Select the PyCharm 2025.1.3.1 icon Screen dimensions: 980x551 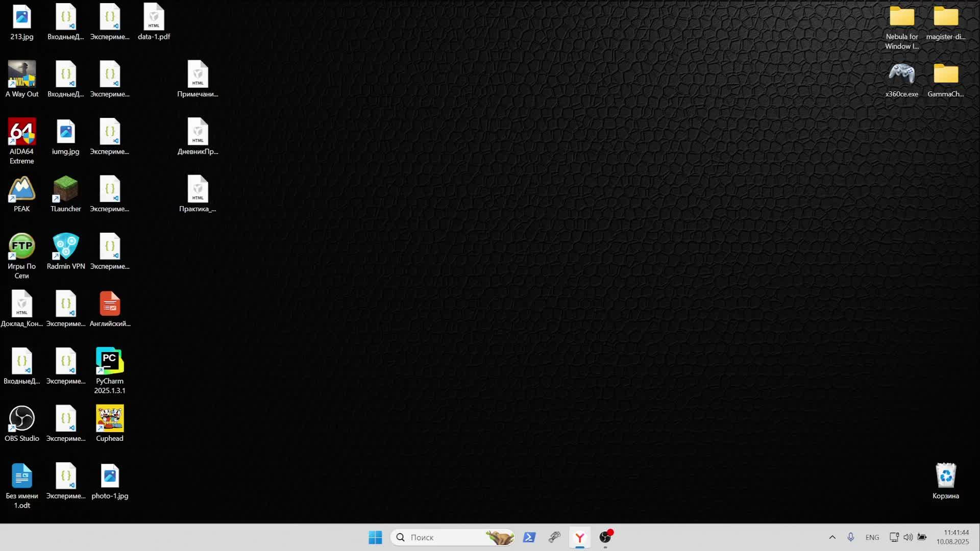109,362
